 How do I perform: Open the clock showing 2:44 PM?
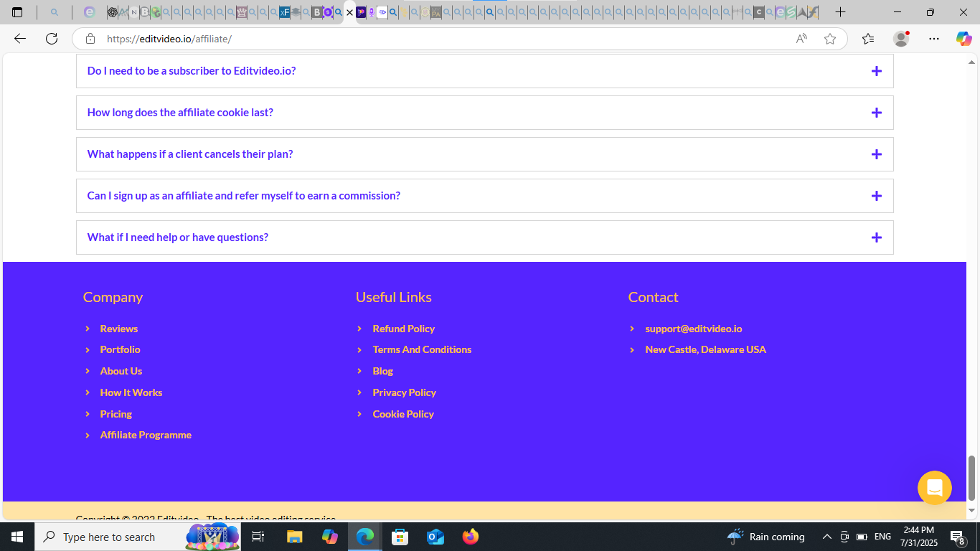tap(919, 537)
